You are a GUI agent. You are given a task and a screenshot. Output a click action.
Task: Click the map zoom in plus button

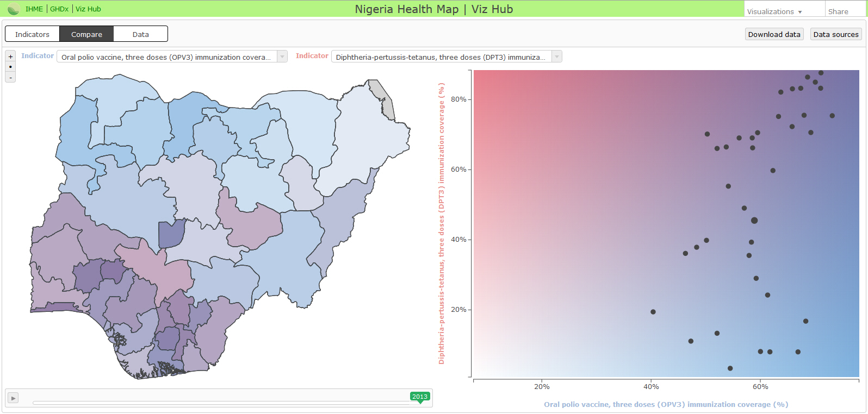[x=10, y=57]
